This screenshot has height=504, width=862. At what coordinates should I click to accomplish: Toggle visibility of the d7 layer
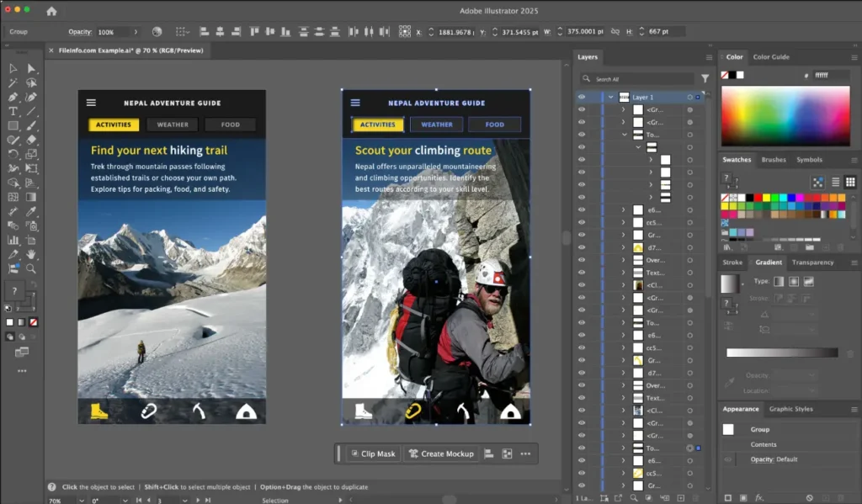point(582,247)
